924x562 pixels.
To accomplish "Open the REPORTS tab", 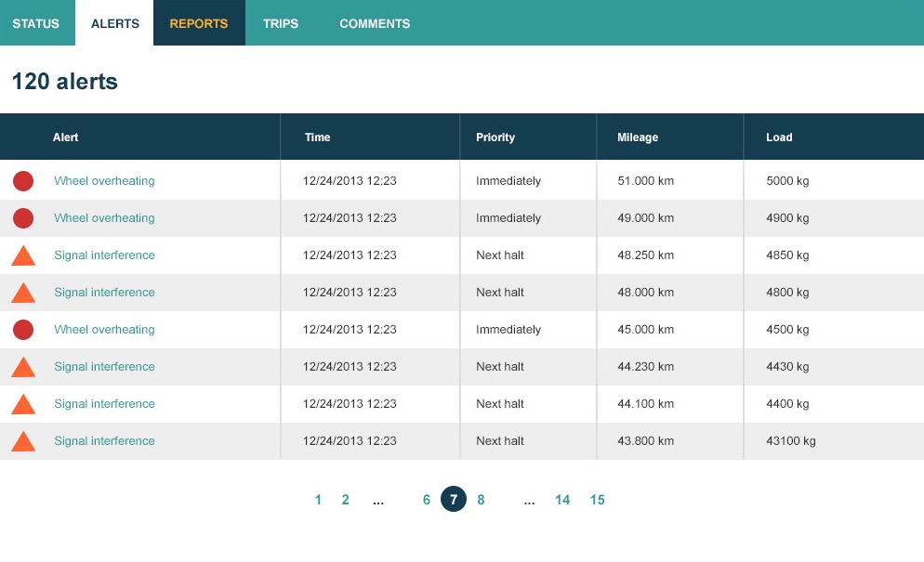I will pyautogui.click(x=199, y=23).
